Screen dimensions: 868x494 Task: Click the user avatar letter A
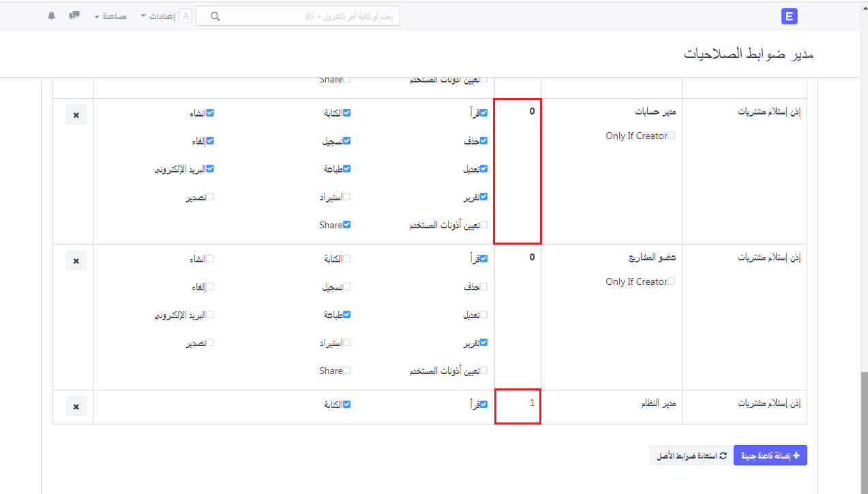pyautogui.click(x=185, y=16)
